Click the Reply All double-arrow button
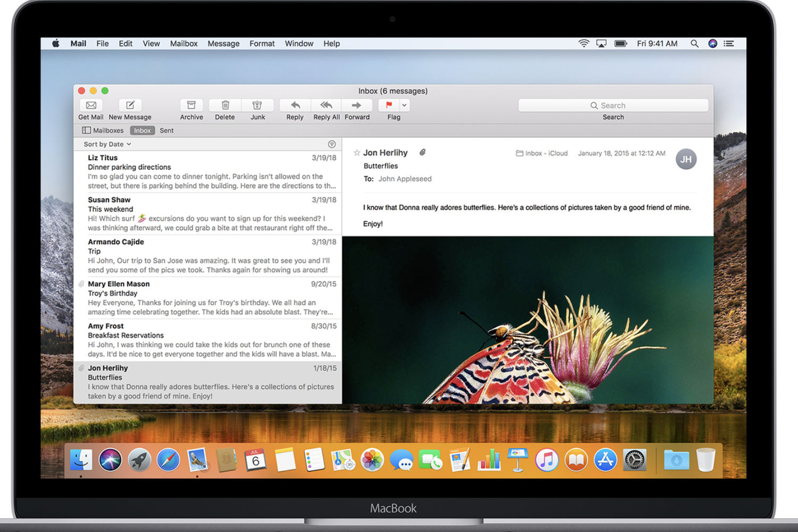The height and width of the screenshot is (532, 798). 326,105
